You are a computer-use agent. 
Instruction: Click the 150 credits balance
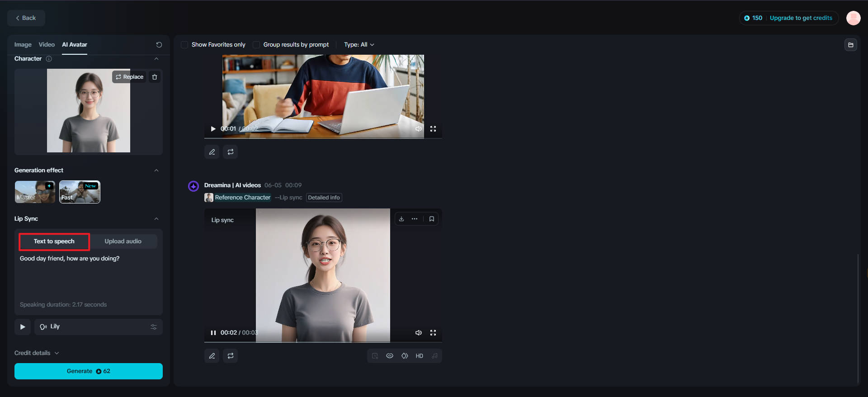click(753, 18)
